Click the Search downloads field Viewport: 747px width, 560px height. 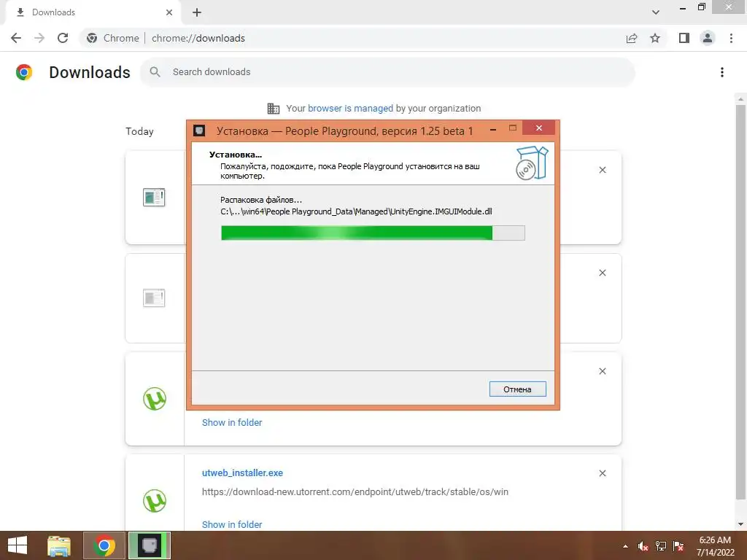(388, 72)
